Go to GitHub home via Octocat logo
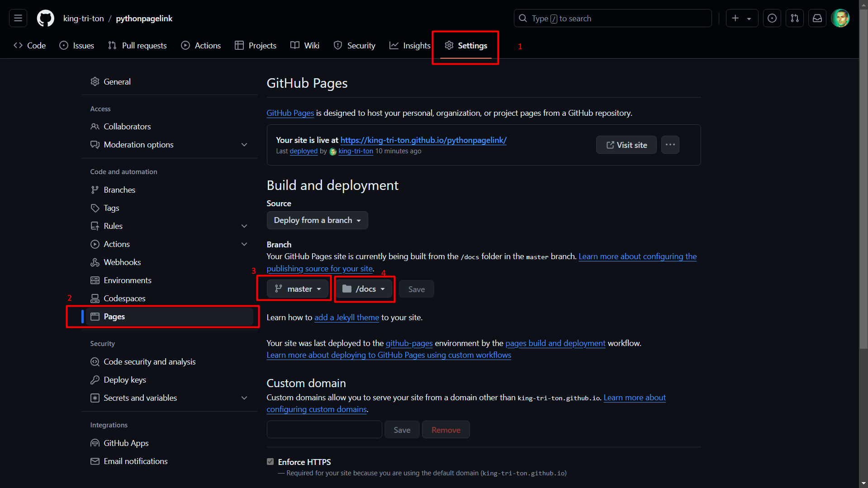The width and height of the screenshot is (868, 488). click(x=45, y=18)
